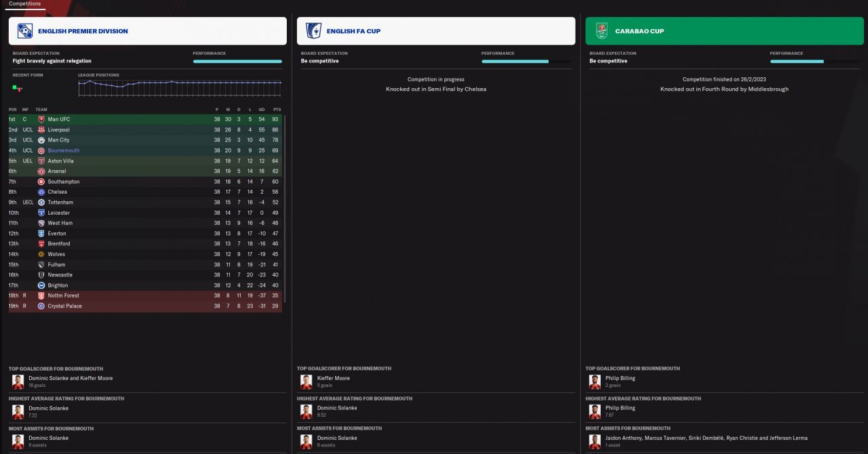Open player photo under Carabao Cup most assists
The image size is (868, 454).
point(595,441)
